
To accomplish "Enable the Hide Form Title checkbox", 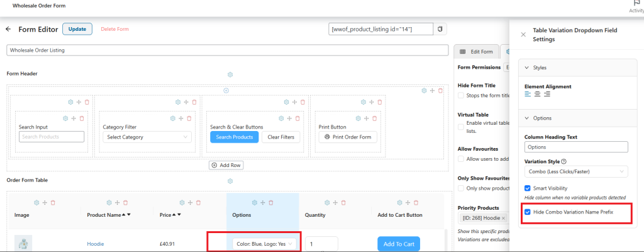I will click(461, 96).
